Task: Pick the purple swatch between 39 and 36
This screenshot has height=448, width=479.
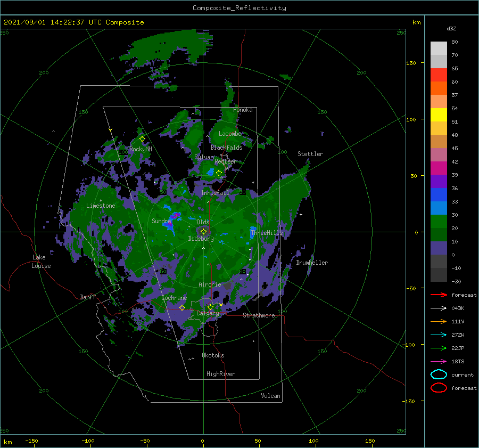Action: pyautogui.click(x=439, y=181)
